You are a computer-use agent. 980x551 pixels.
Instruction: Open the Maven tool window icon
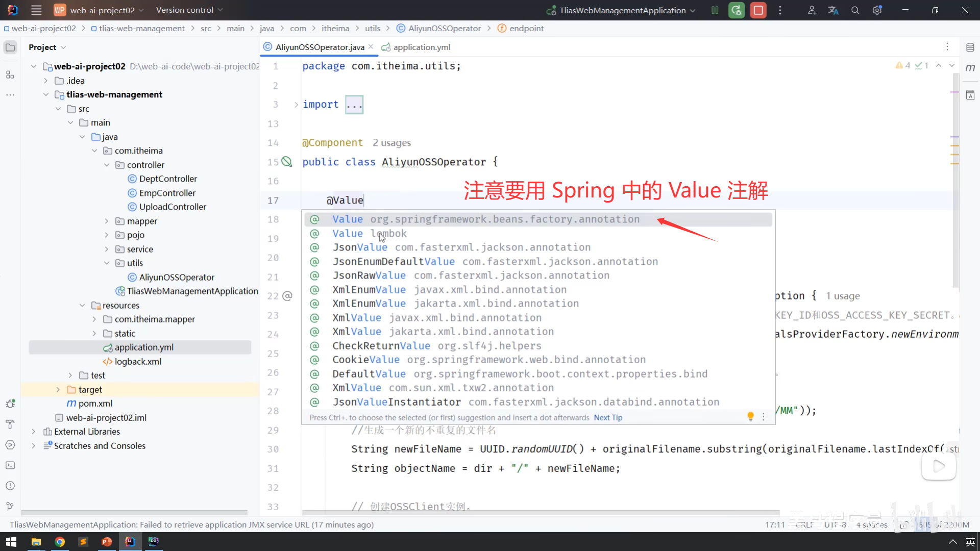click(970, 68)
